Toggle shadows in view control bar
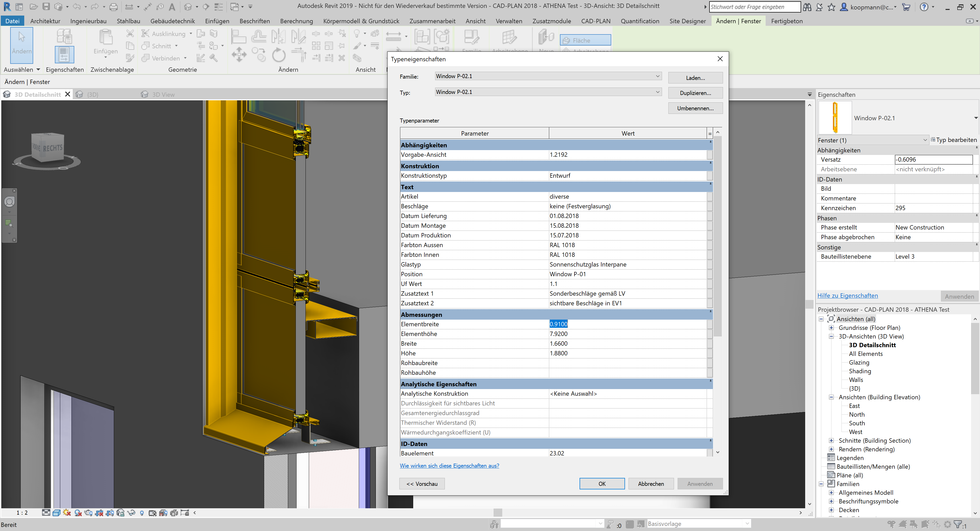The image size is (980, 531). pyautogui.click(x=78, y=513)
